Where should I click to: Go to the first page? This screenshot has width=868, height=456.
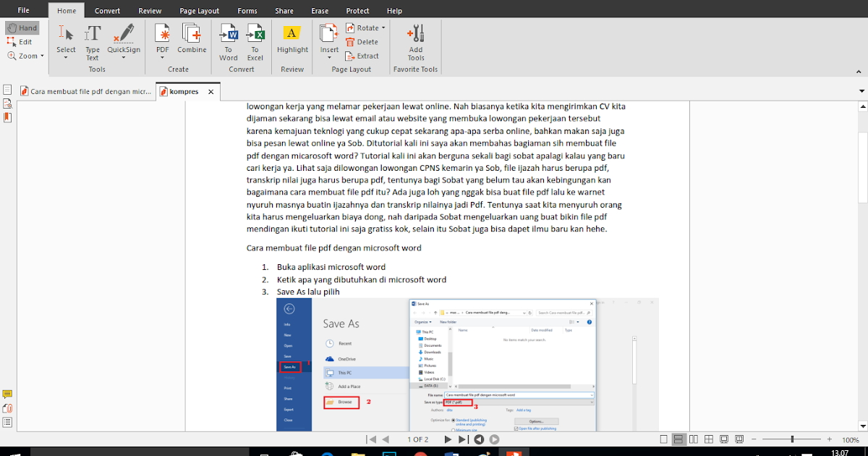point(372,439)
